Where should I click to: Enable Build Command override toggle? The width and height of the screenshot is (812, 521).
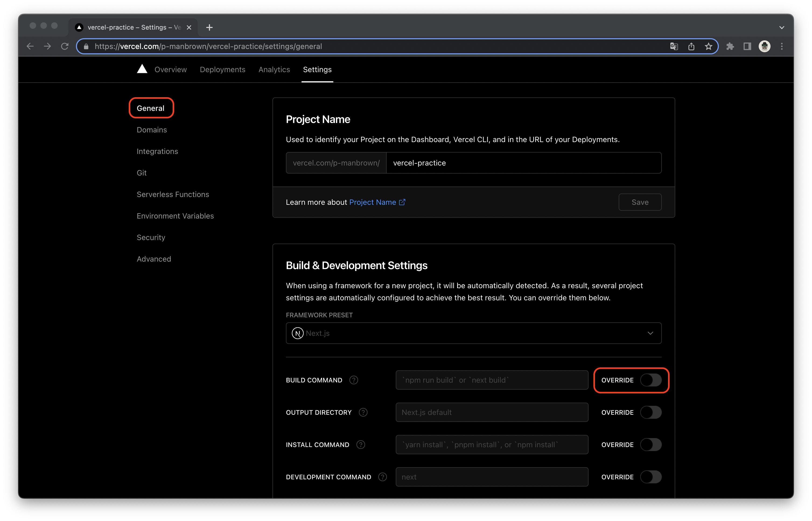pyautogui.click(x=650, y=380)
